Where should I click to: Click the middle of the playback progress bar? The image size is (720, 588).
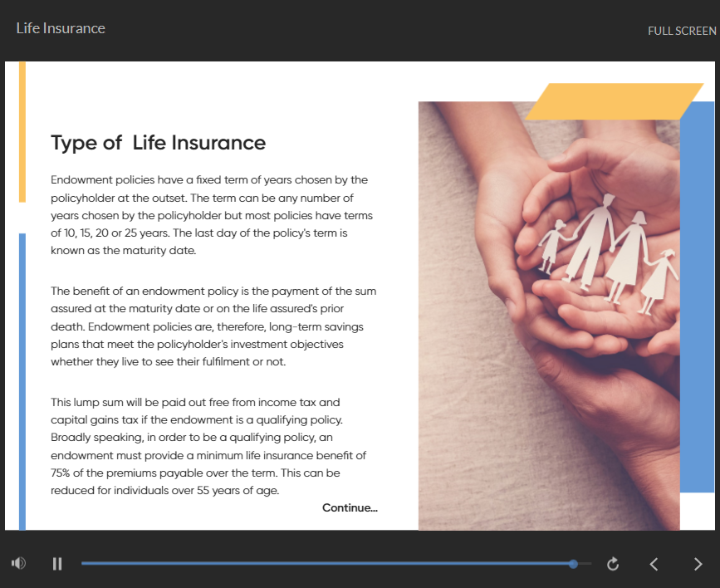click(332, 564)
